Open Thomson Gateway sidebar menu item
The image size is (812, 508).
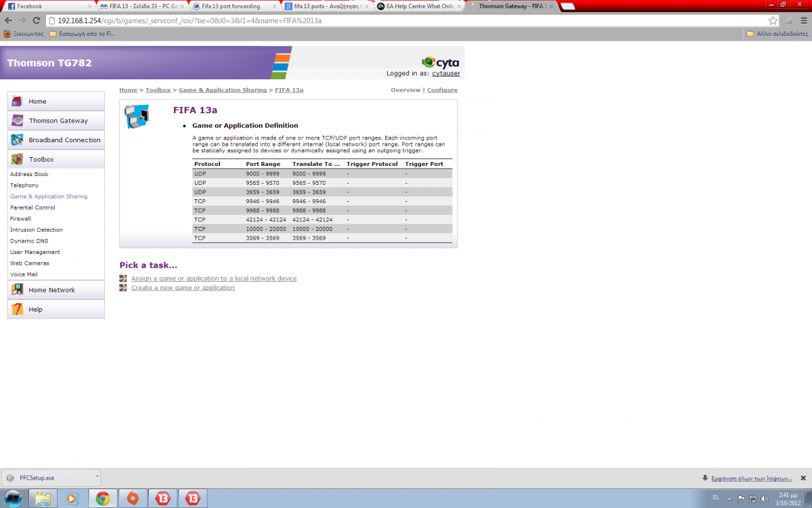coord(56,121)
